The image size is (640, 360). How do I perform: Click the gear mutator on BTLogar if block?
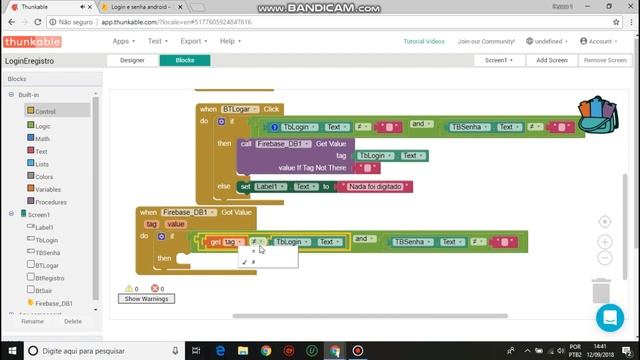[221, 121]
